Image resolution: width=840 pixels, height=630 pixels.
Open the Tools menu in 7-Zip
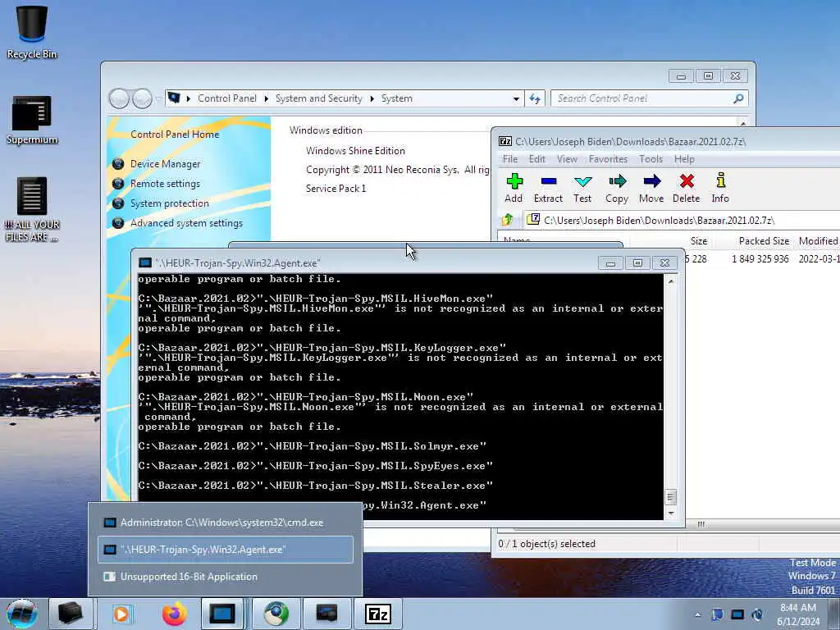tap(651, 159)
